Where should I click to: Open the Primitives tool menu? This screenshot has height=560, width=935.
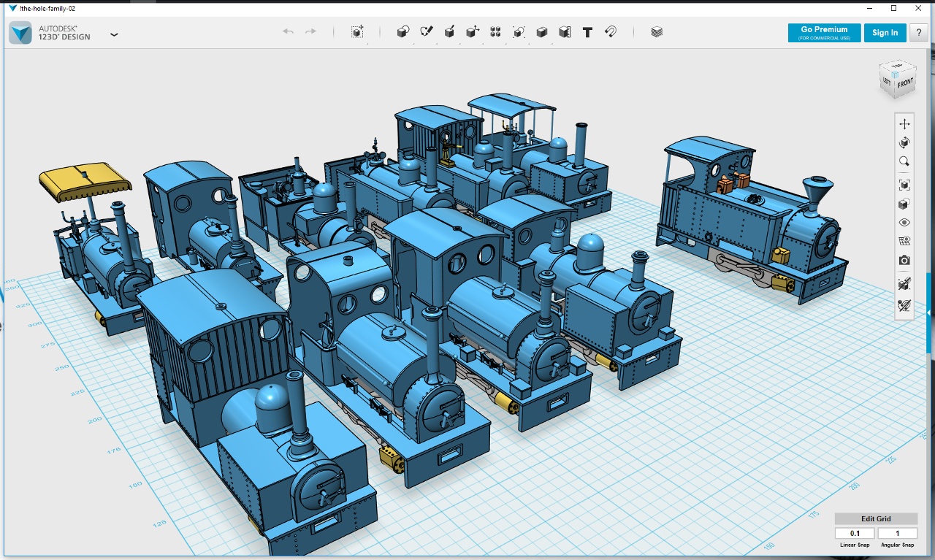click(402, 32)
